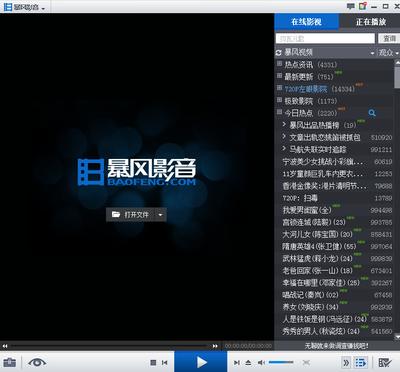Screen dimensions: 400x372
Task: Mute the sound with the speaker icon
Action: tap(261, 362)
